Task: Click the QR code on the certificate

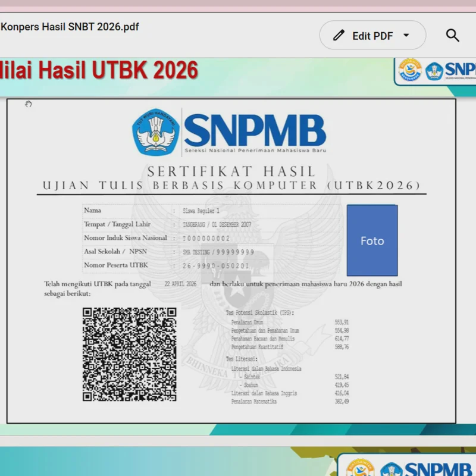Action: (x=129, y=354)
